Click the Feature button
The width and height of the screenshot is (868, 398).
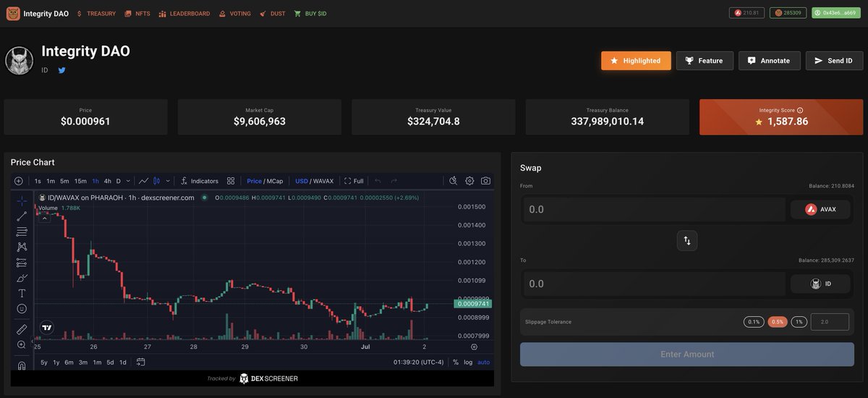pyautogui.click(x=705, y=61)
